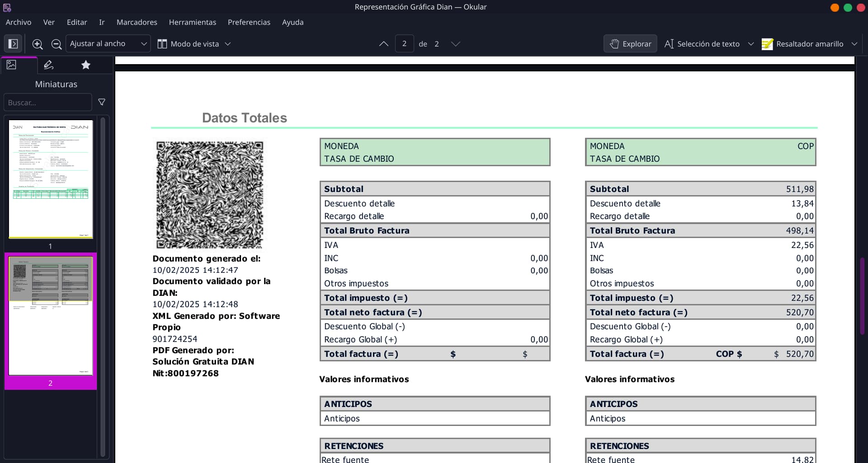Toggle the sidebar panel button
Viewport: 868px width, 463px height.
pyautogui.click(x=13, y=44)
